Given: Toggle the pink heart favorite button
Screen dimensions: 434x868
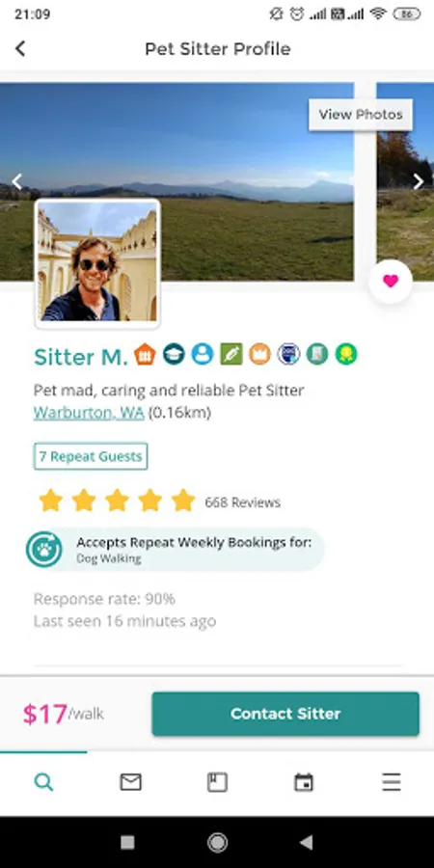Looking at the screenshot, I should (391, 282).
